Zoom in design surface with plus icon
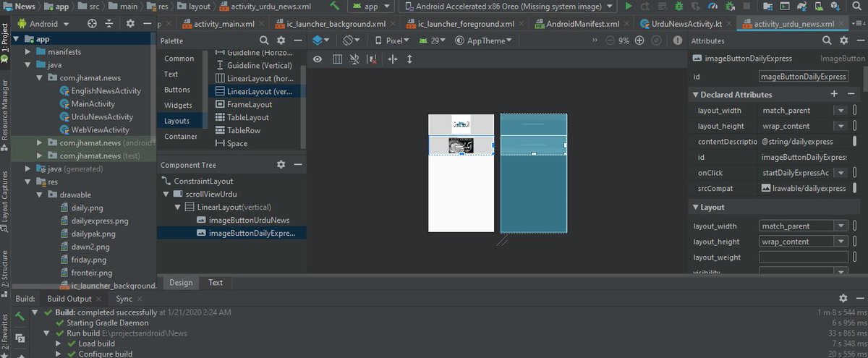Screen dimensions: 868x358 639,41
